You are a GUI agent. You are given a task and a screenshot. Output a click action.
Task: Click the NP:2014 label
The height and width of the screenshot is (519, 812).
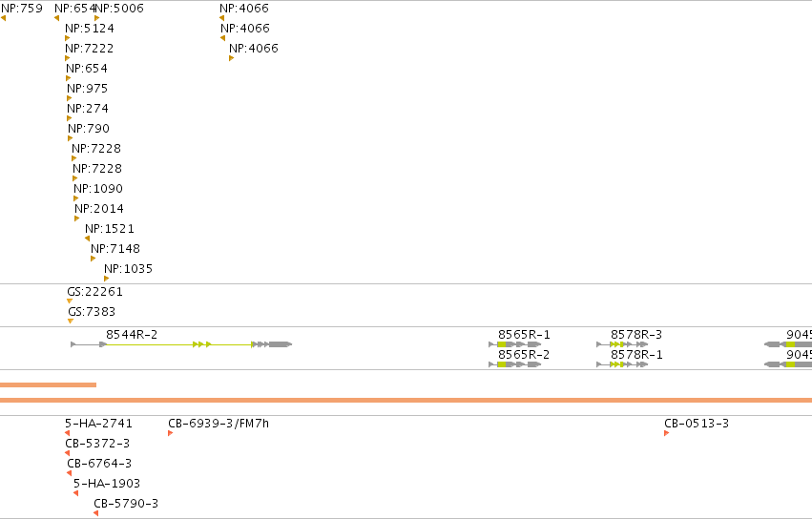point(99,209)
